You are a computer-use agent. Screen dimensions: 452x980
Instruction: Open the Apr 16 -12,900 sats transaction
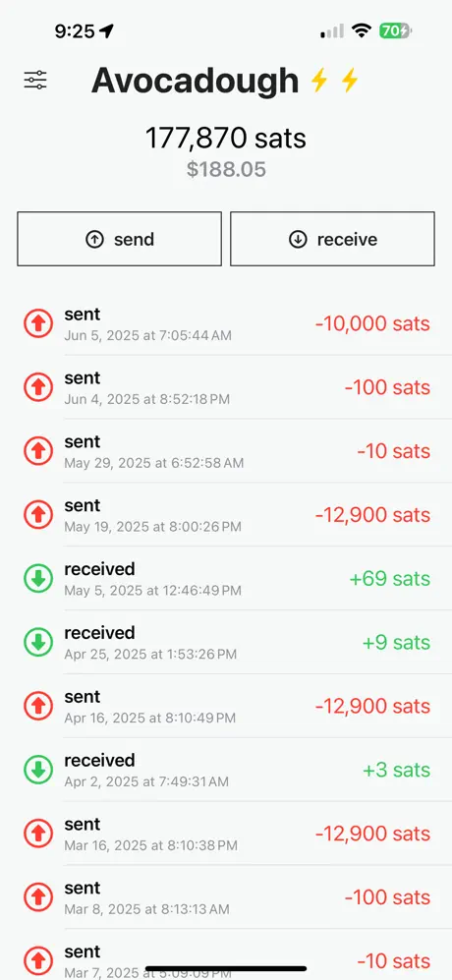click(x=226, y=707)
